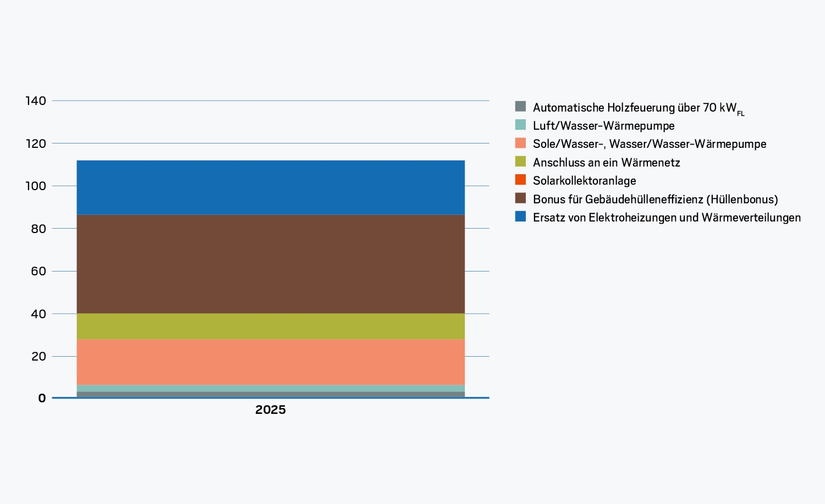Click the olive Anschluss an ein Wärmenetz swatch

[x=520, y=162]
